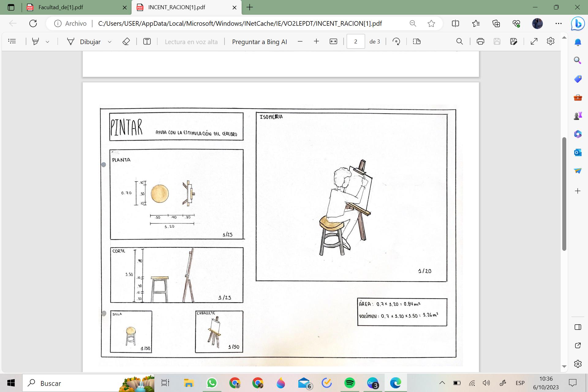
Task: Show hidden system tray icons
Action: tap(442, 383)
